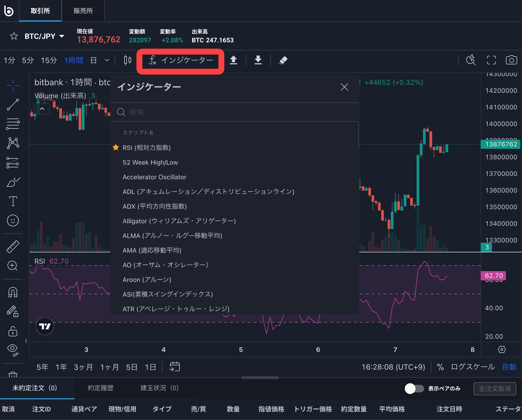Open the emoji icons tool
The height and width of the screenshot is (420, 522).
13,220
